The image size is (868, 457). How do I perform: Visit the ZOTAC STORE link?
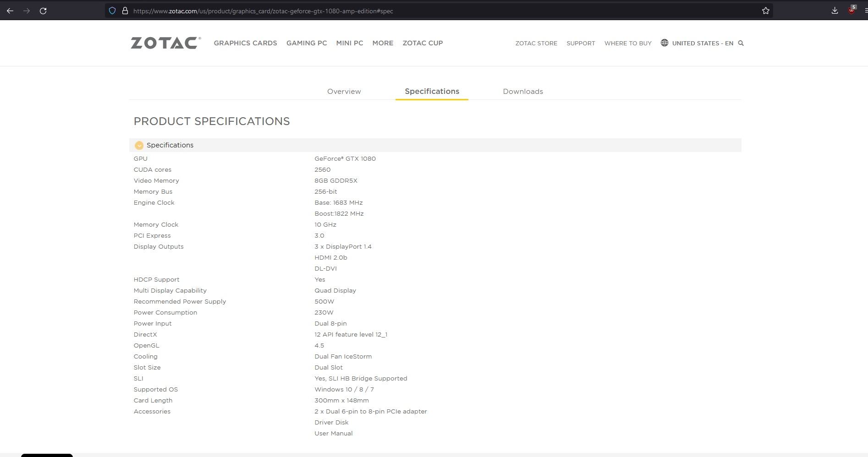[536, 43]
